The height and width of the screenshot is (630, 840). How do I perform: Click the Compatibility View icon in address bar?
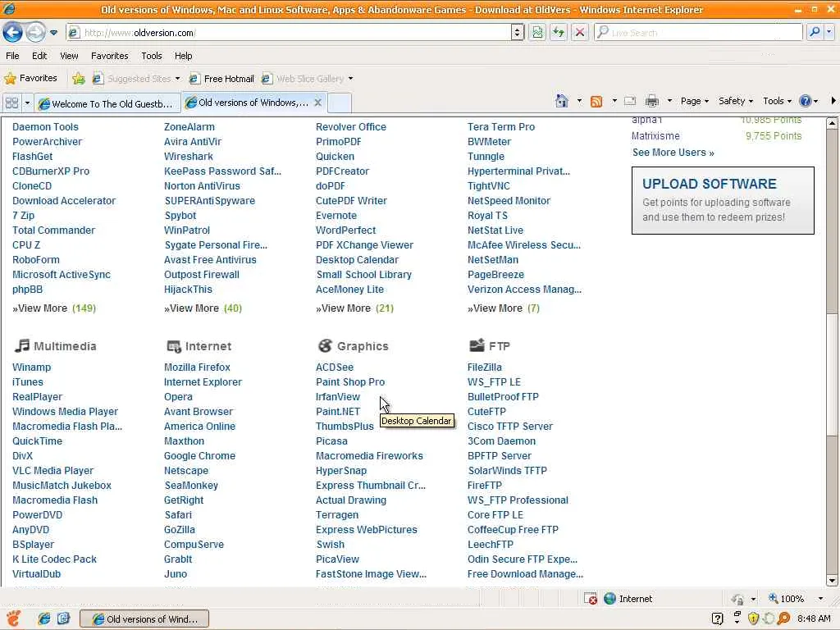(x=537, y=33)
